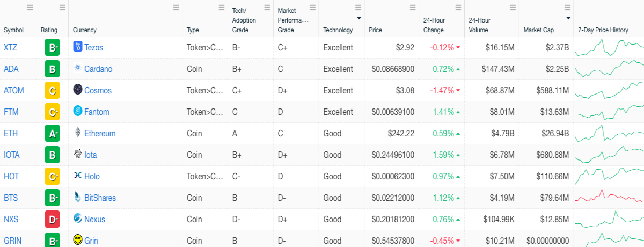The height and width of the screenshot is (247, 644).
Task: Click the Fantom logo icon
Action: (x=78, y=112)
